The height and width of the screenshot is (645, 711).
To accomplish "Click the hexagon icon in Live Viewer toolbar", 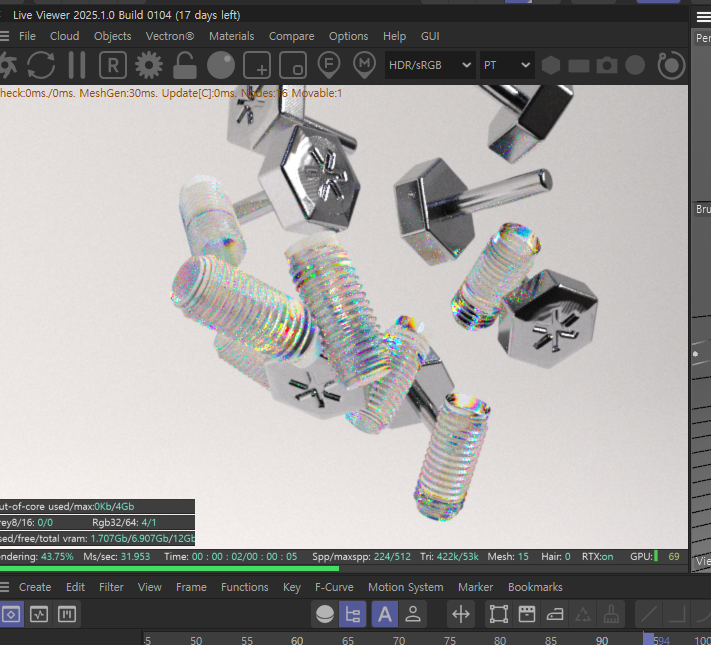I will tap(551, 65).
